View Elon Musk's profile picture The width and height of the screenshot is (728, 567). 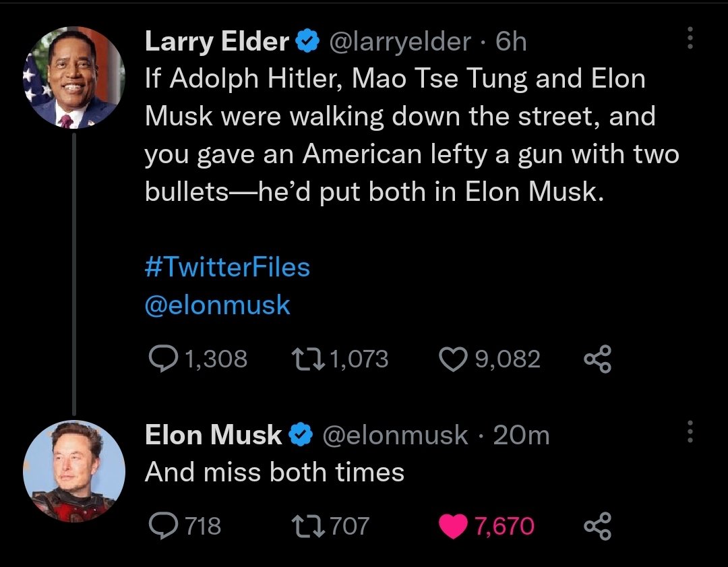pos(74,471)
